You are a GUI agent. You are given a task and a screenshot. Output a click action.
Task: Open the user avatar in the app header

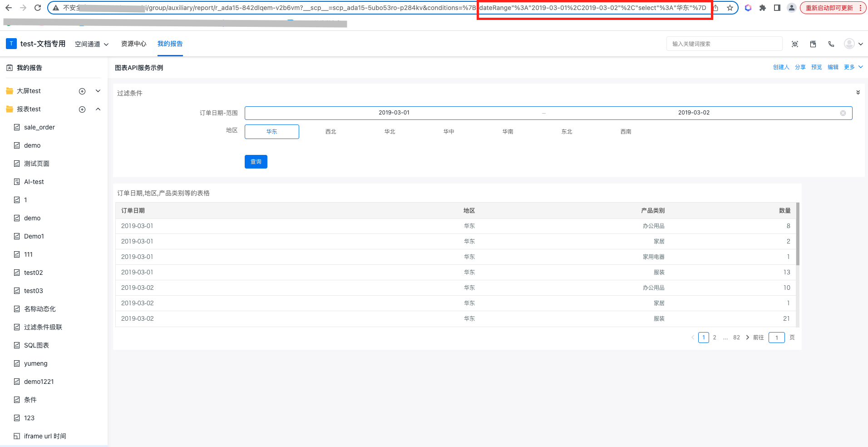849,44
